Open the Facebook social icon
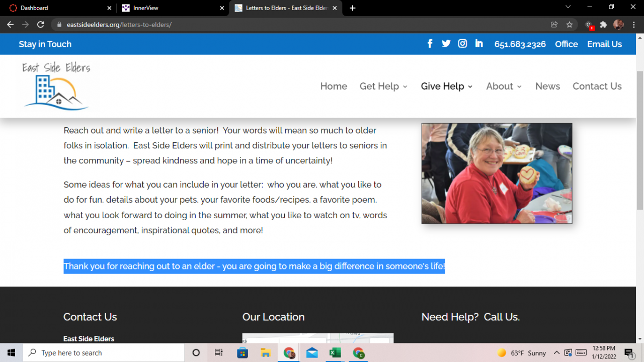644x362 pixels. coord(430,44)
